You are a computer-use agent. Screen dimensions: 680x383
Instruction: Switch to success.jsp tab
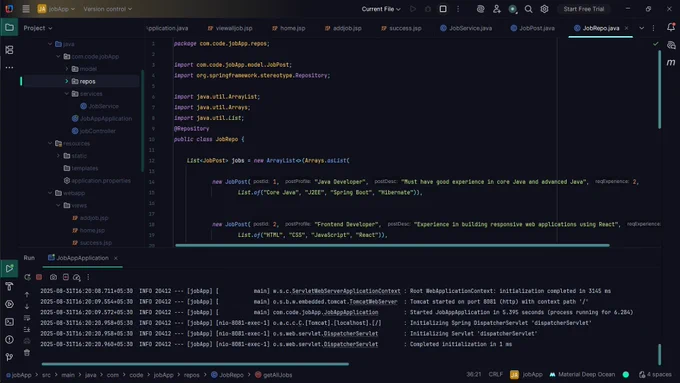tap(401, 28)
